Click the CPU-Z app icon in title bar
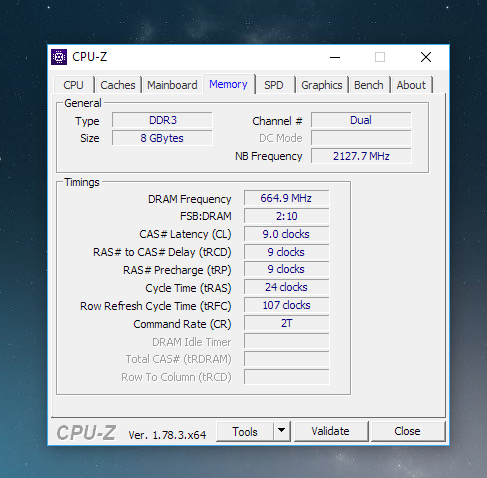Screen dimensions: 487x478 [x=59, y=57]
